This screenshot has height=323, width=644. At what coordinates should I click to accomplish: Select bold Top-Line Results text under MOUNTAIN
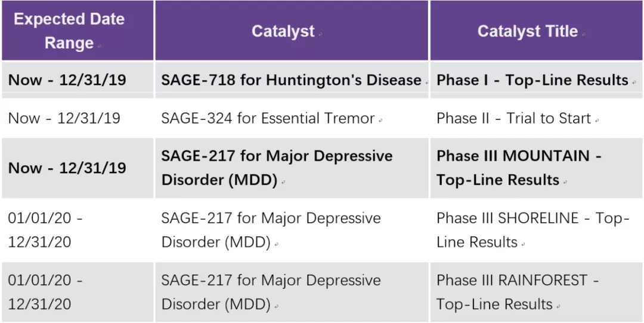click(x=497, y=180)
